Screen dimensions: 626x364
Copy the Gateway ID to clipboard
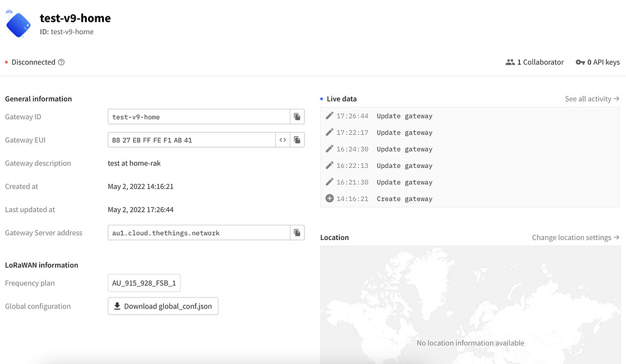(296, 117)
